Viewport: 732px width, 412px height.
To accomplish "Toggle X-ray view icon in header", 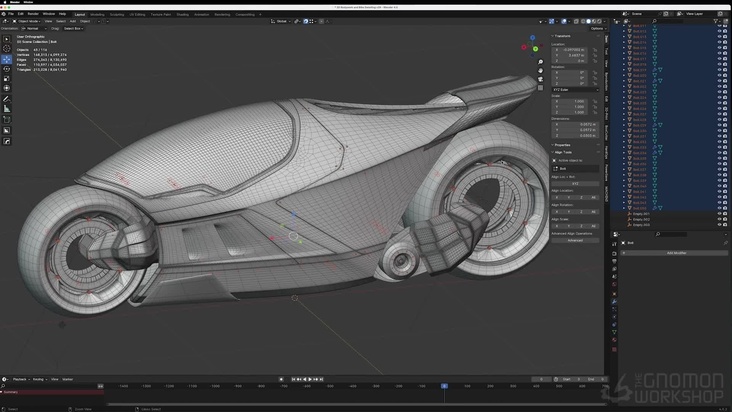I will point(576,21).
